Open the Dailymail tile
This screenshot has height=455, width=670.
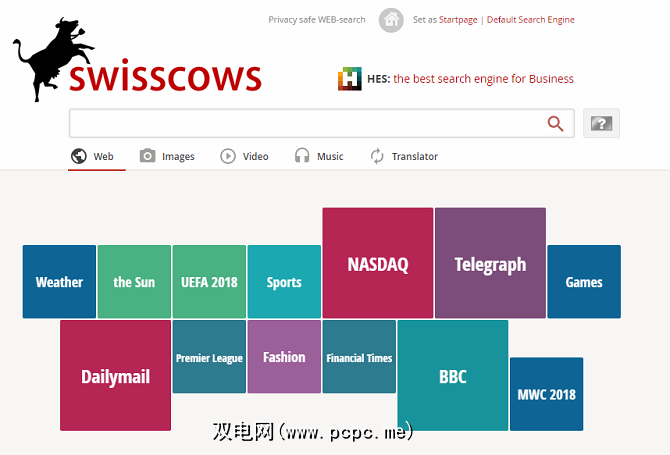point(115,376)
